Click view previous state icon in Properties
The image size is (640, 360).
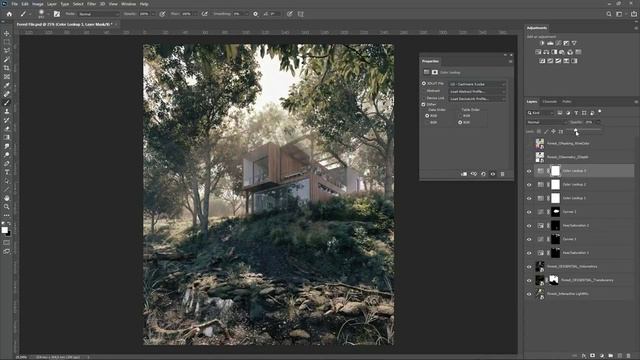(474, 174)
